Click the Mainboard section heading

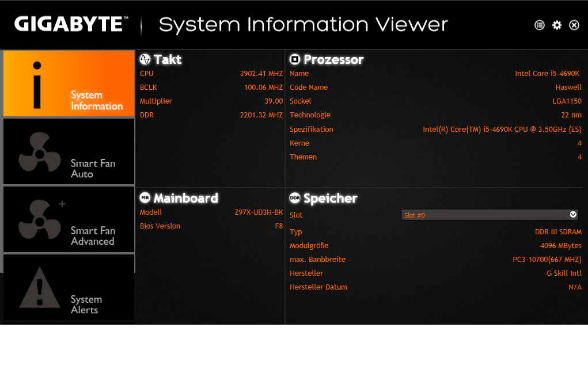tap(186, 198)
